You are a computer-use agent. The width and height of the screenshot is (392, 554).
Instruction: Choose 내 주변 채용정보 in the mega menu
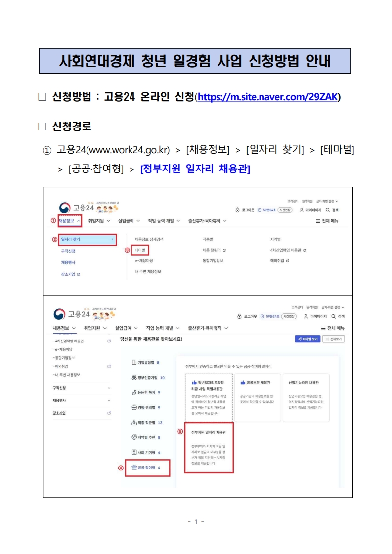pyautogui.click(x=148, y=272)
